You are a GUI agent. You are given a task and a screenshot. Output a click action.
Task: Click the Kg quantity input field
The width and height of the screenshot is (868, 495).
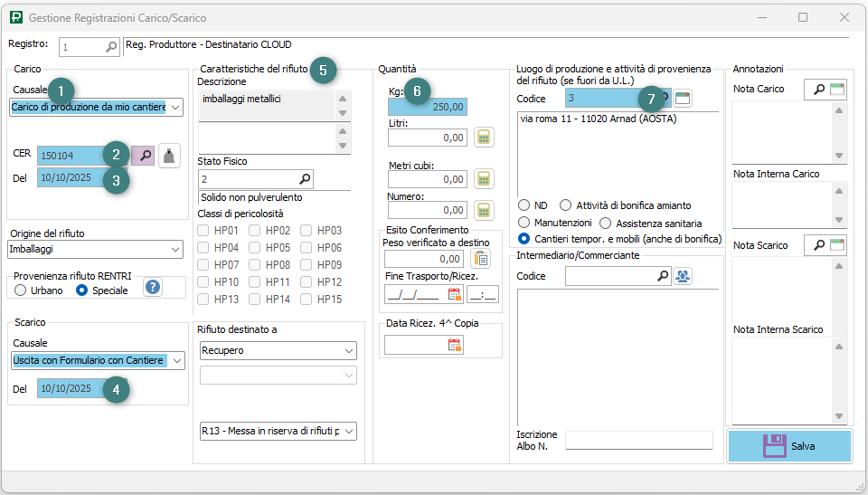point(428,107)
